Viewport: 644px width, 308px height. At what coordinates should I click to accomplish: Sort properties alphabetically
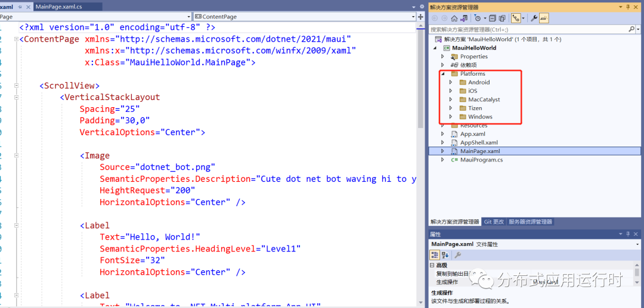445,255
